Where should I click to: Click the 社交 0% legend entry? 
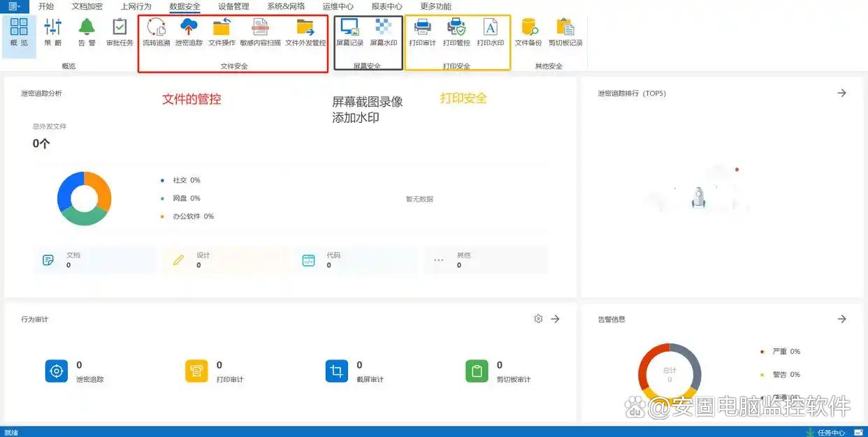pos(180,180)
